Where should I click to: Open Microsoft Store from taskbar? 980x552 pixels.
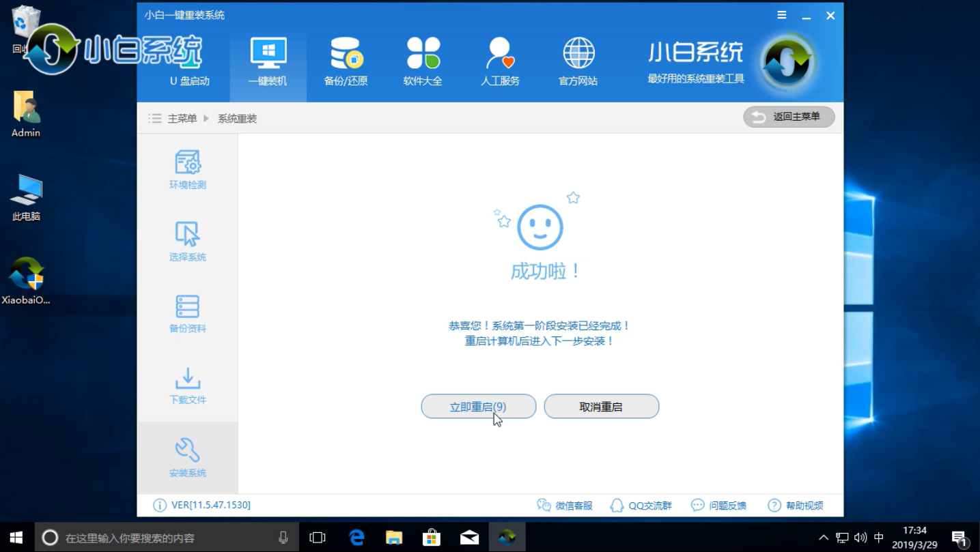coord(432,538)
